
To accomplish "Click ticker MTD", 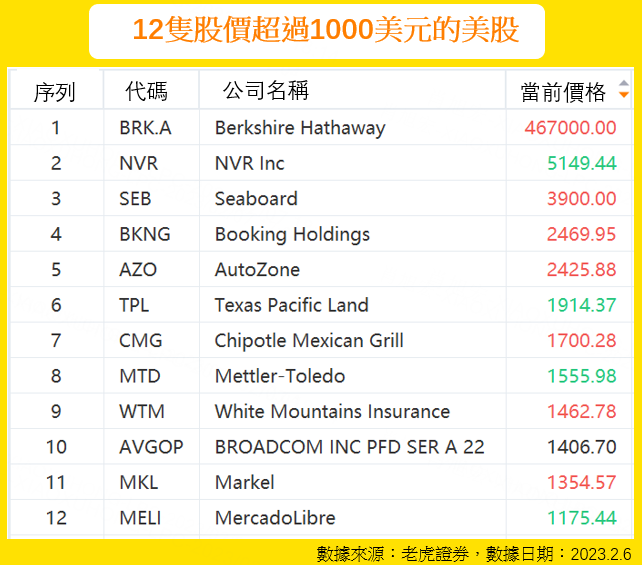I will [x=140, y=376].
